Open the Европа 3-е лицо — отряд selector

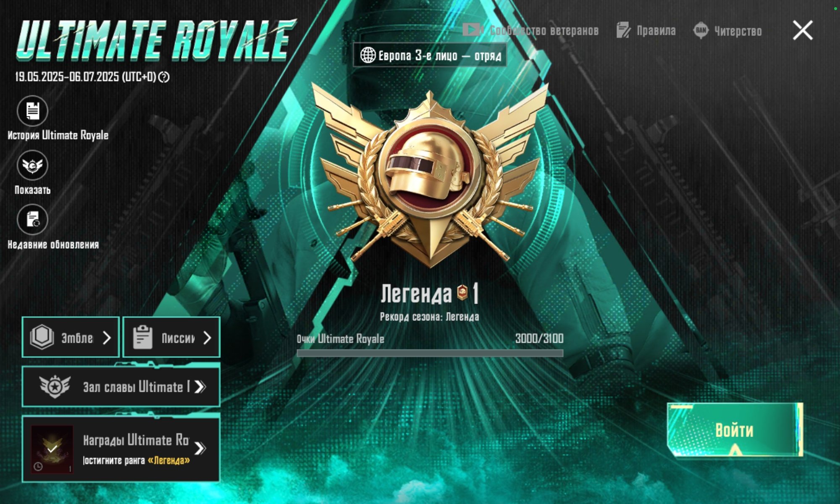click(430, 55)
